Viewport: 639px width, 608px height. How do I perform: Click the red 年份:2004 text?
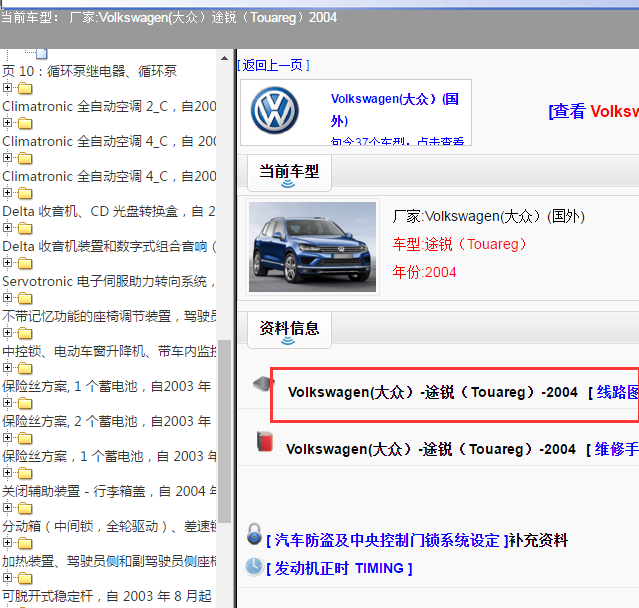424,272
